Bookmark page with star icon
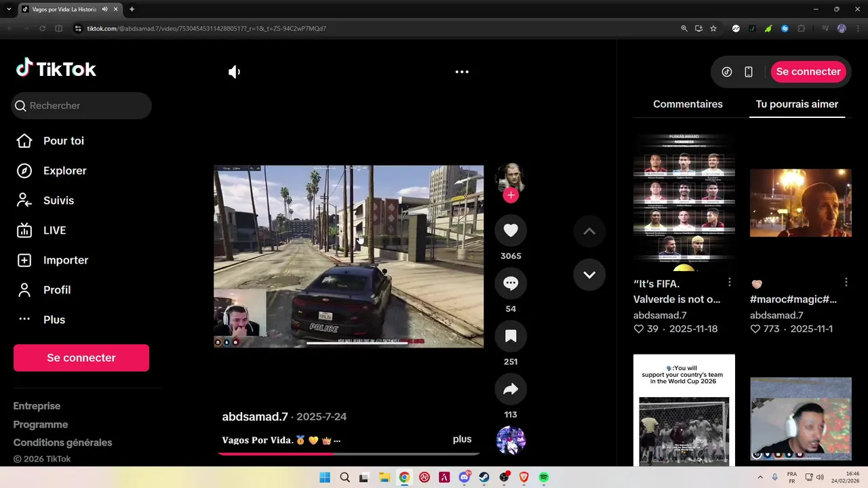The width and height of the screenshot is (868, 488). click(x=713, y=28)
